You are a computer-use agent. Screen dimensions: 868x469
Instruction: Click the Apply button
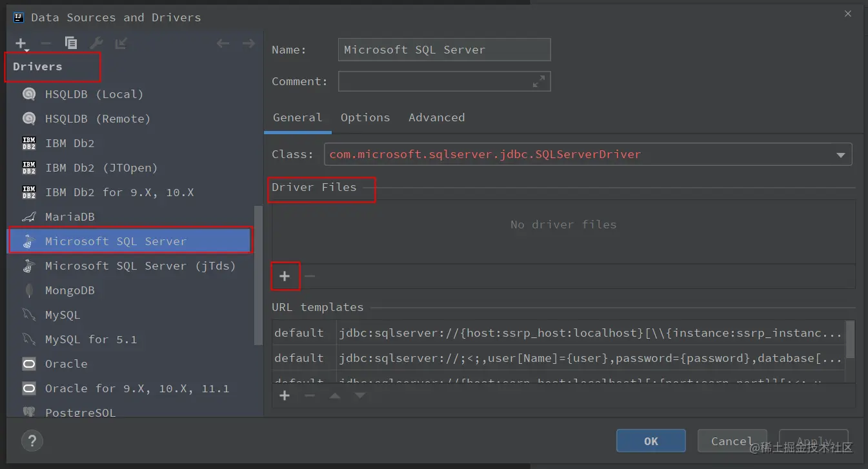(814, 441)
